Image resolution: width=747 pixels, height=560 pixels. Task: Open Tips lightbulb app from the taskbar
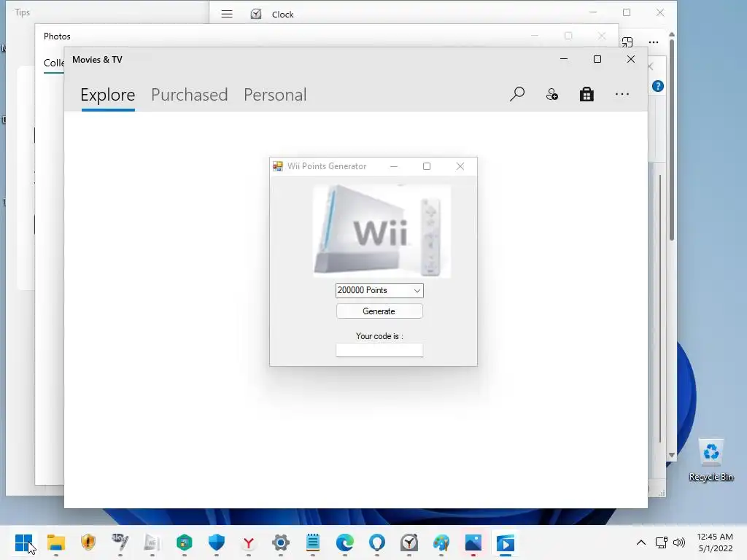[377, 542]
